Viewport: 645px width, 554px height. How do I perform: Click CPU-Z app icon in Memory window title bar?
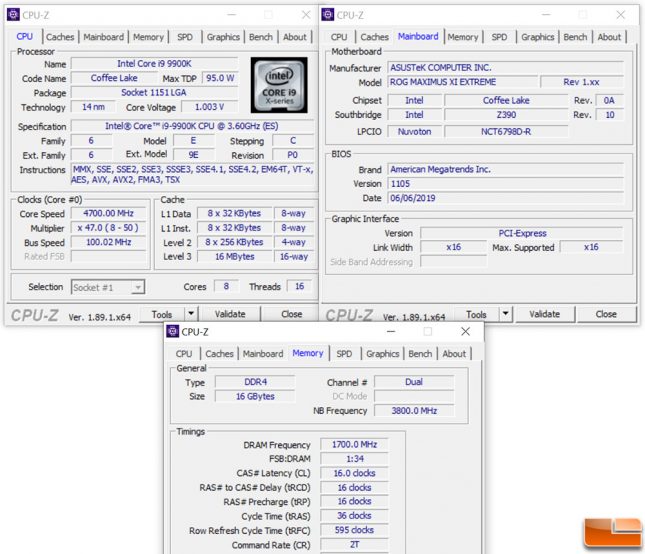173,331
